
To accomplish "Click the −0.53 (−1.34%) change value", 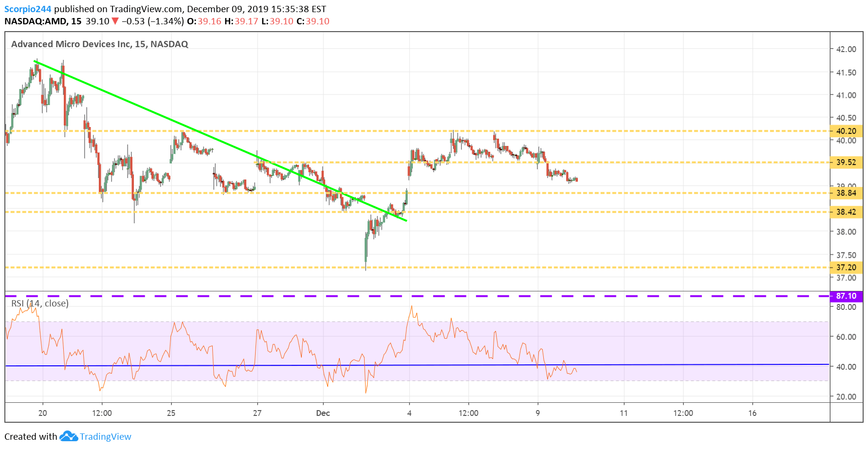I will [x=153, y=21].
